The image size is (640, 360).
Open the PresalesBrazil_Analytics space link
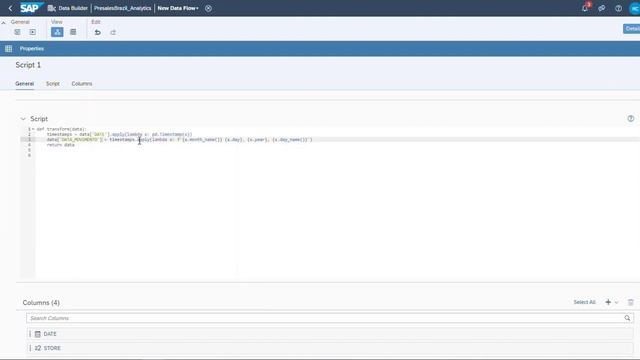(122, 8)
